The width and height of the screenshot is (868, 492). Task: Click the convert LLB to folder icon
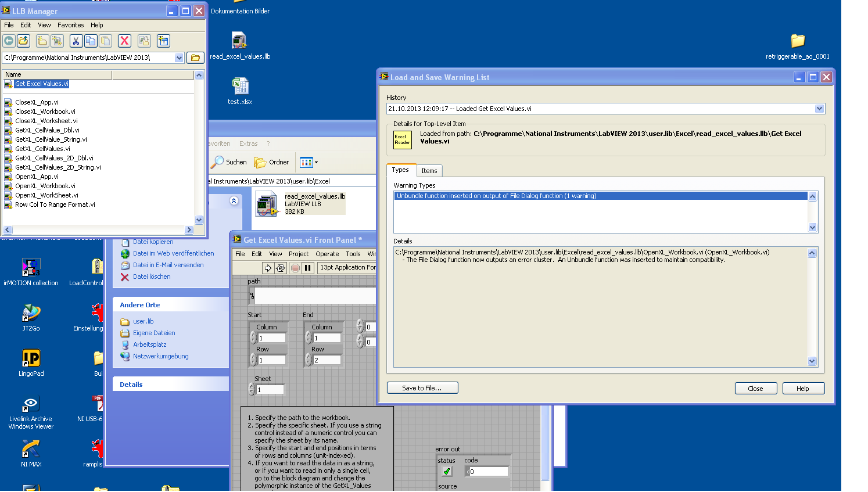[x=144, y=41]
